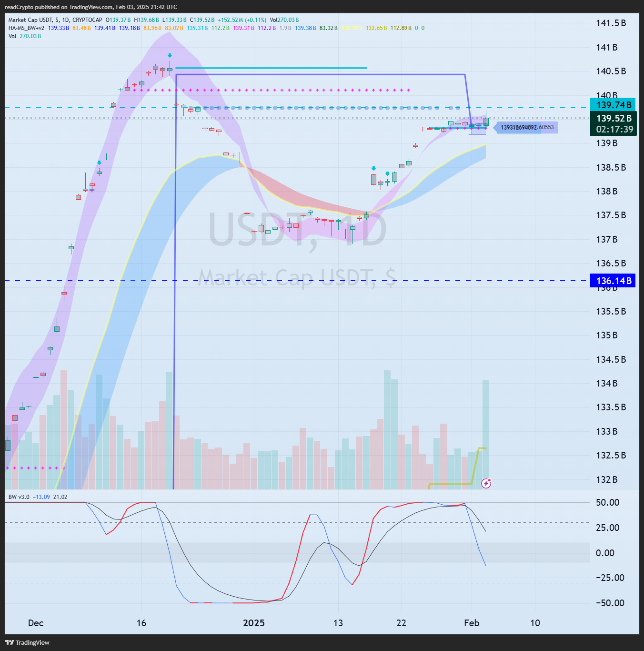Click the Feb label on the time axis
The width and height of the screenshot is (644, 651).
click(x=472, y=623)
